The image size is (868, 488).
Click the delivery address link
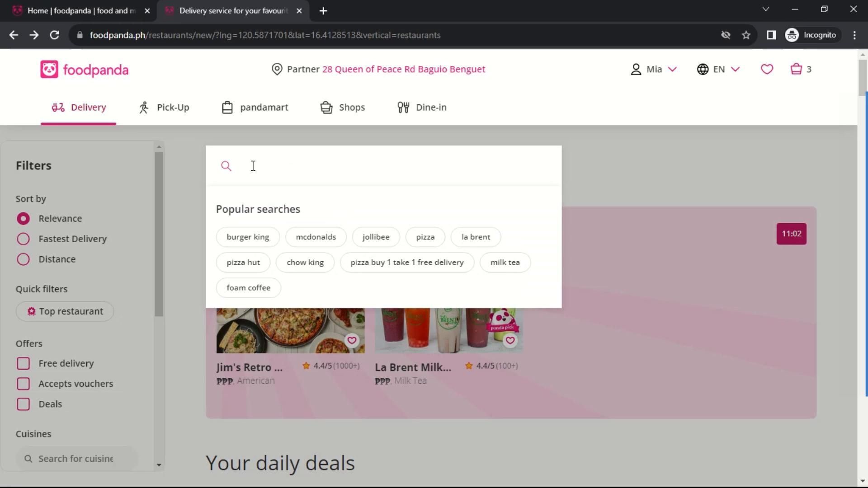[403, 69]
